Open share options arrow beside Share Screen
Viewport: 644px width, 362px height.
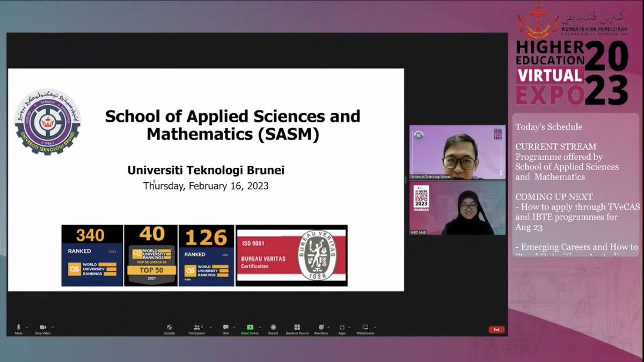pyautogui.click(x=260, y=327)
